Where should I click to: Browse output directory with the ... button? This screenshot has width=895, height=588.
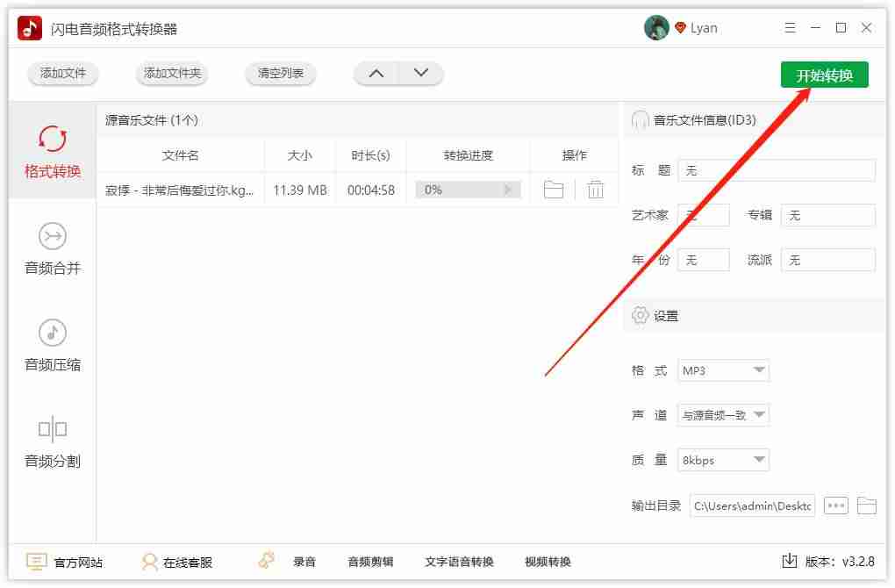[x=835, y=506]
